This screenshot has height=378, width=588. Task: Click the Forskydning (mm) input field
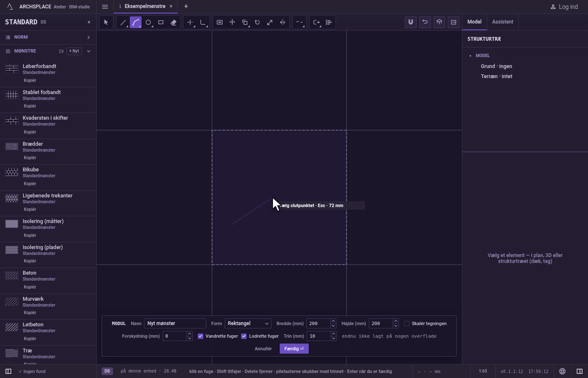pyautogui.click(x=174, y=336)
